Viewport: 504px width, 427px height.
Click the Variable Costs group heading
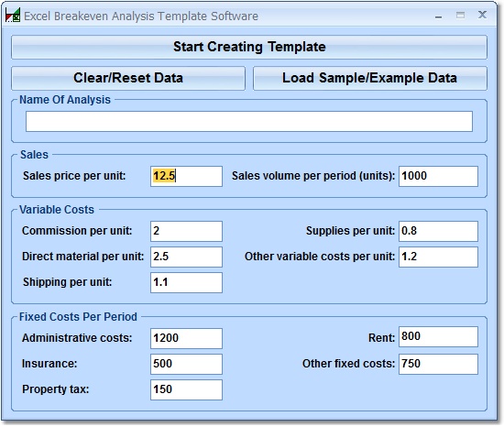(x=57, y=210)
